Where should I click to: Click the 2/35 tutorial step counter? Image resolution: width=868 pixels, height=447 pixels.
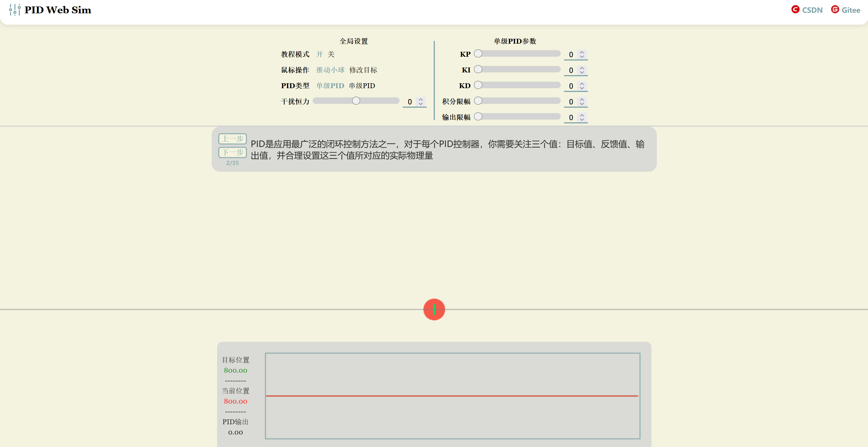pyautogui.click(x=233, y=163)
